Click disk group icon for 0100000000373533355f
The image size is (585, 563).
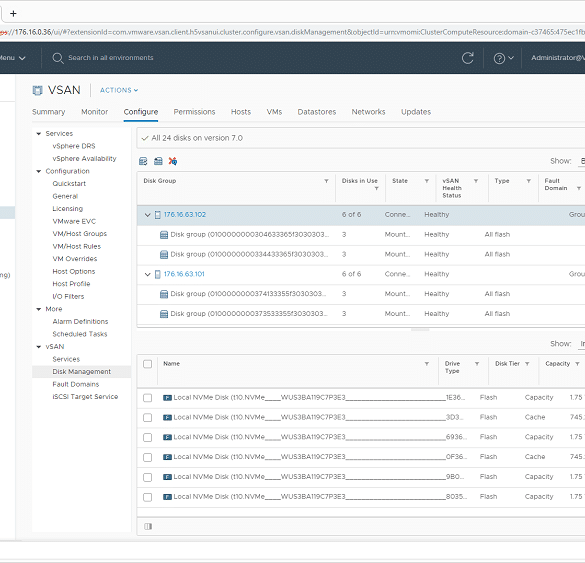tap(163, 314)
